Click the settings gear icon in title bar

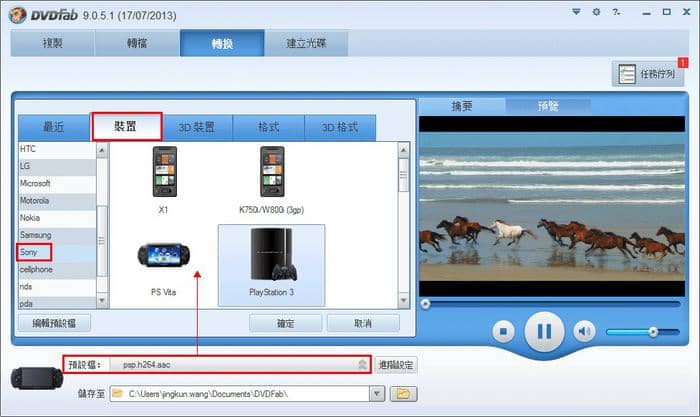pyautogui.click(x=596, y=12)
